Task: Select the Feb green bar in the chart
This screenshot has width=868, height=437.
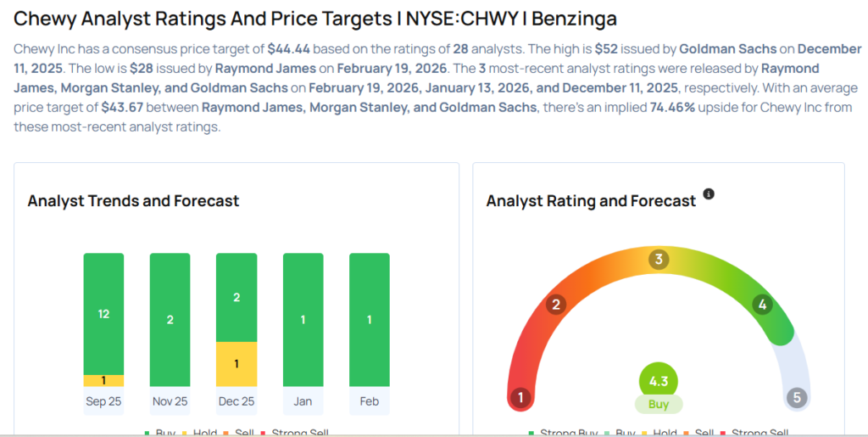Action: [369, 320]
